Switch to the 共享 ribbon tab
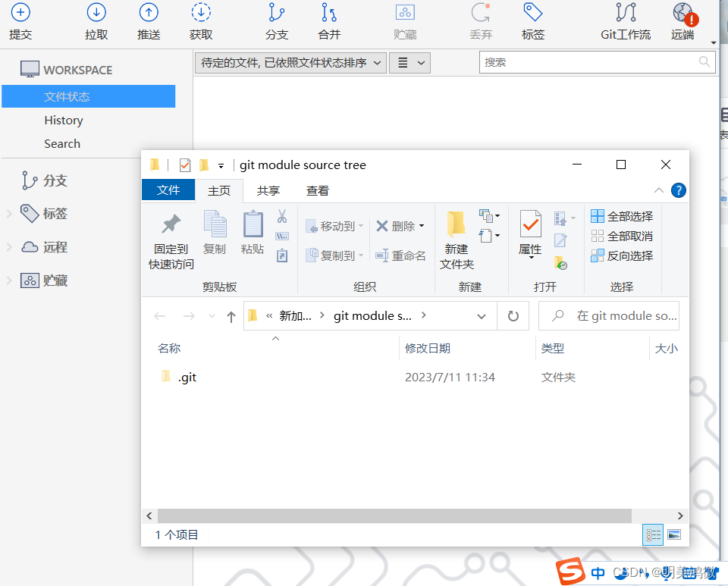Screen dimensions: 728x586 pyautogui.click(x=268, y=191)
